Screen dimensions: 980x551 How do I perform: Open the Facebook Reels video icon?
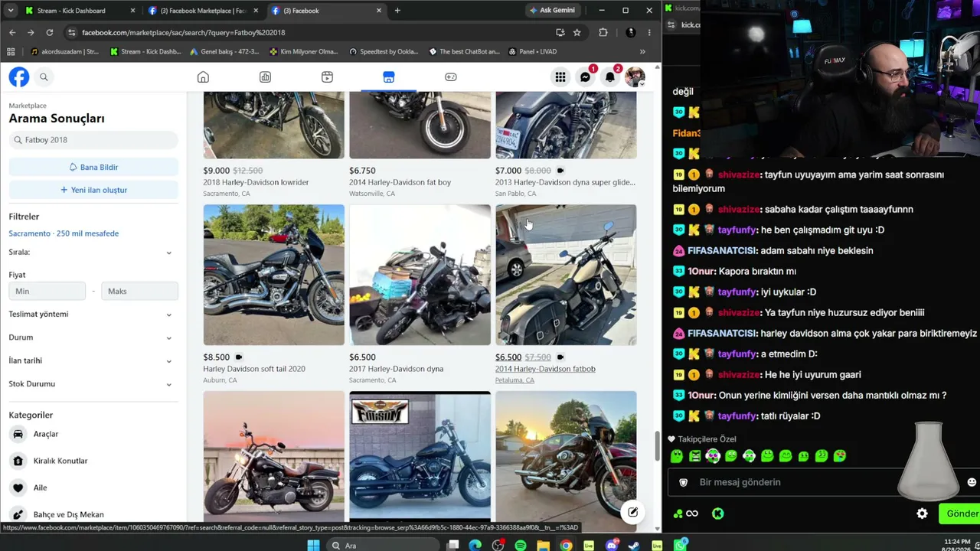click(x=327, y=77)
